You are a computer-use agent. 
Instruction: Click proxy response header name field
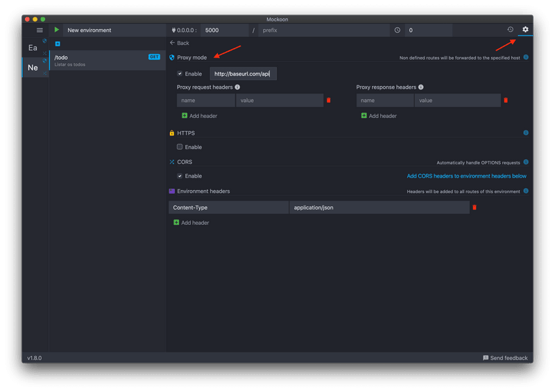(385, 101)
